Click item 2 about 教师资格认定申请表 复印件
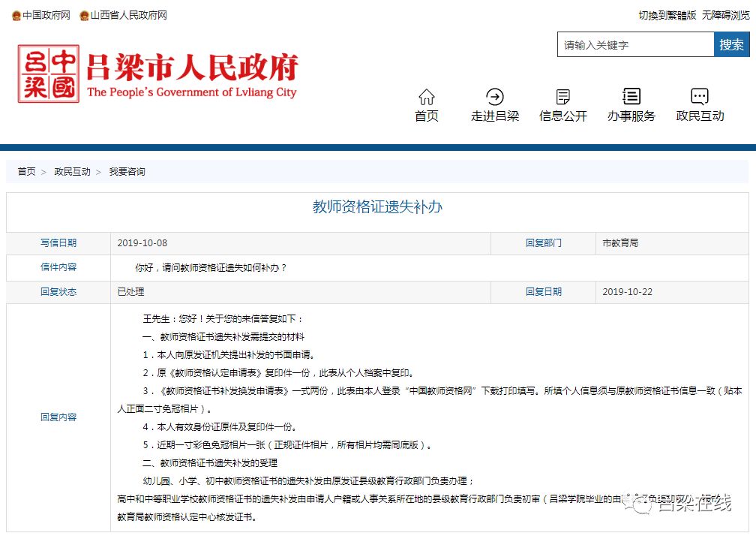Image resolution: width=756 pixels, height=536 pixels. tap(278, 373)
